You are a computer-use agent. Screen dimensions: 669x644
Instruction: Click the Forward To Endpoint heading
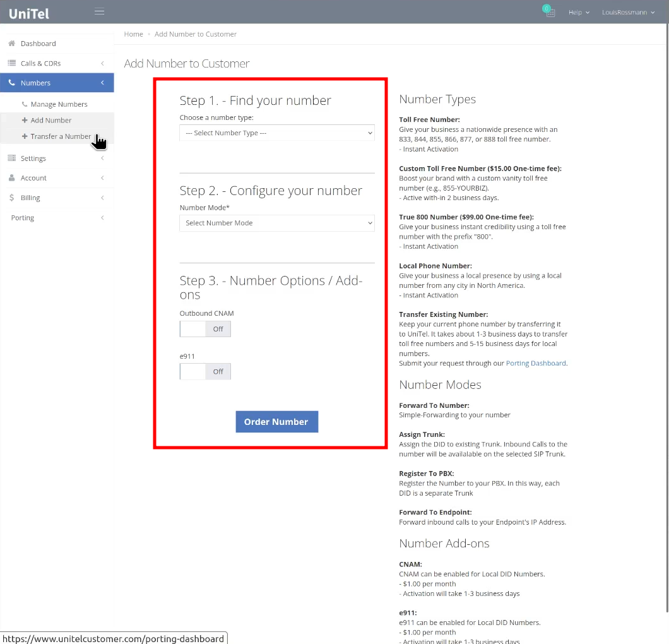(435, 512)
